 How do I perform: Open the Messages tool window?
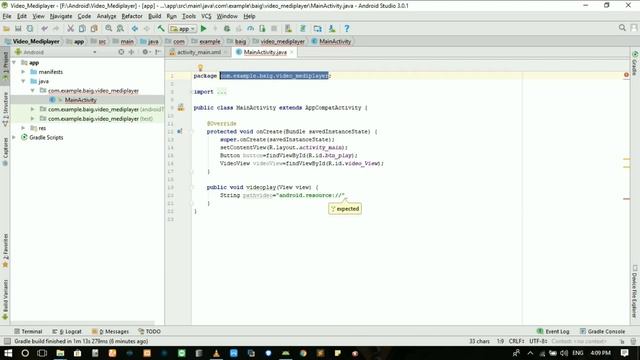(110, 331)
